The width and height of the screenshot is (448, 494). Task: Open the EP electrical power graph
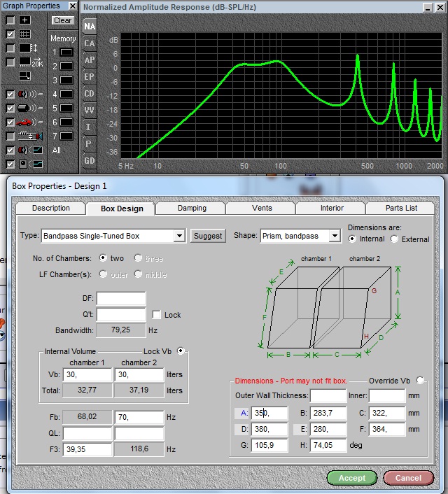(x=90, y=76)
